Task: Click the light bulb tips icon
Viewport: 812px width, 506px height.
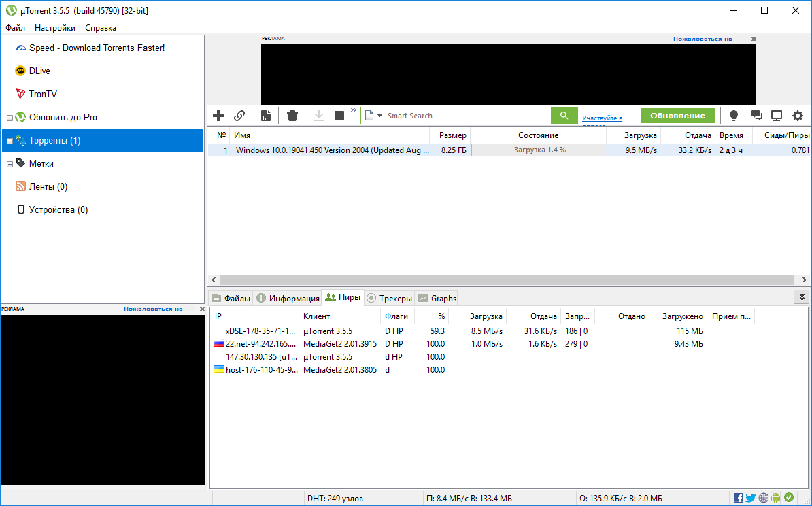Action: tap(733, 116)
